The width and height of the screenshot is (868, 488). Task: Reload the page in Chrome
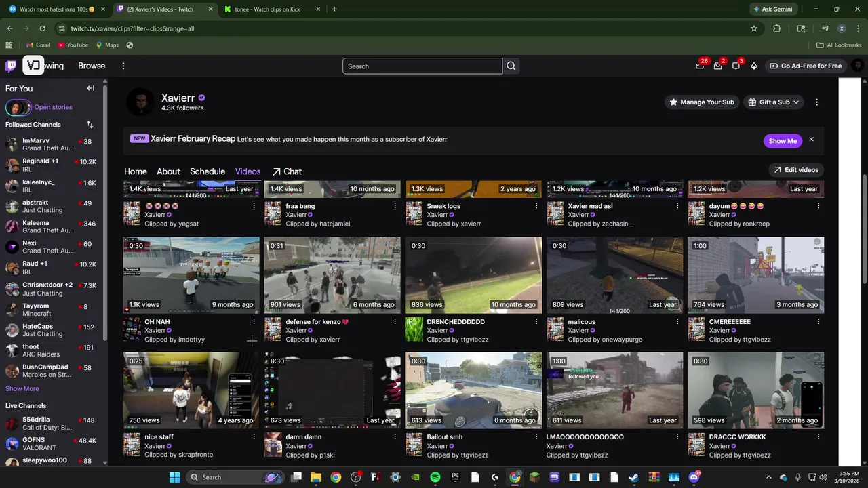42,28
